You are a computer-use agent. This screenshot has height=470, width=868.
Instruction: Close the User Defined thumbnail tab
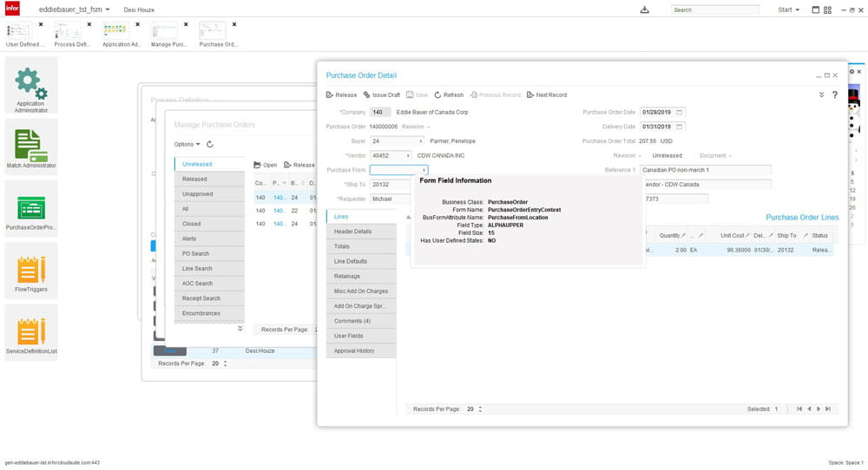coord(41,24)
